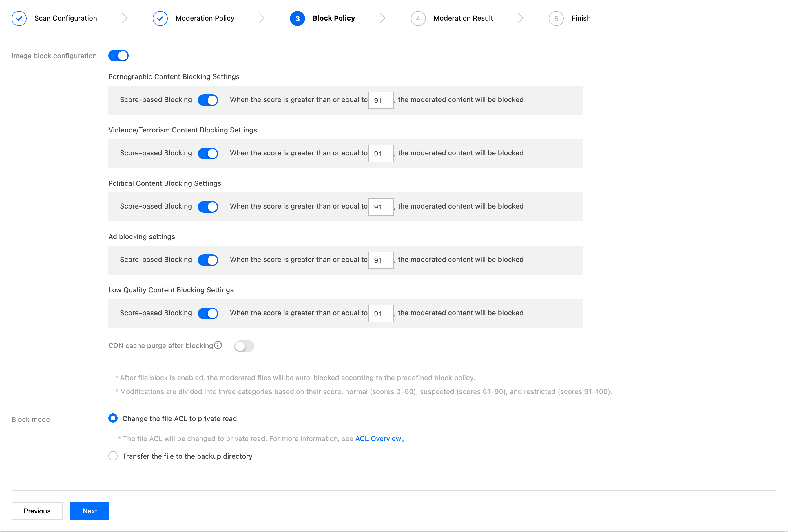Select Transfer the file to backup directory

tap(113, 456)
